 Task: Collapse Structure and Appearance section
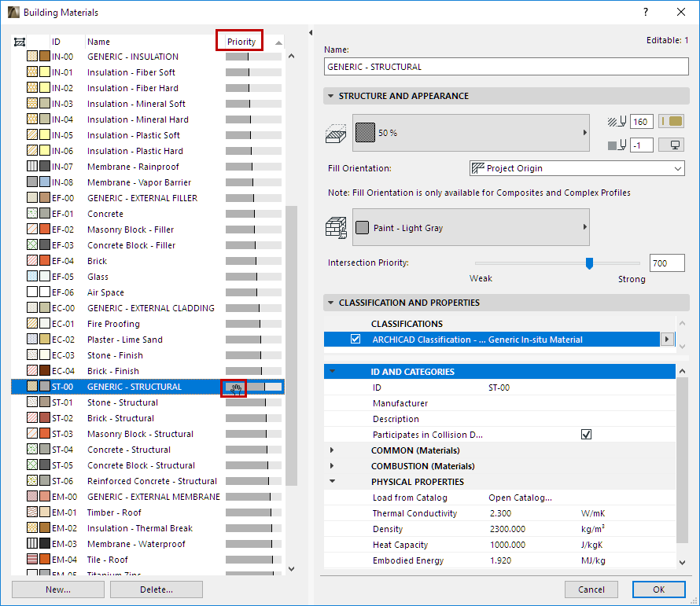pos(331,95)
